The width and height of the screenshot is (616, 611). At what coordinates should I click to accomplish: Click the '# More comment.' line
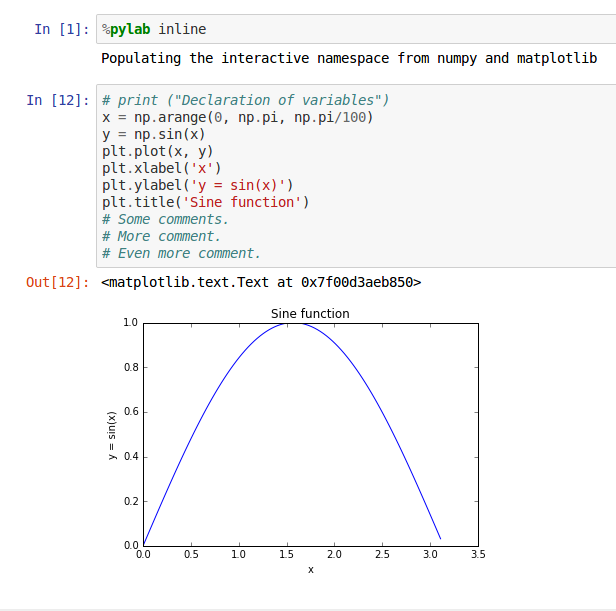[x=161, y=236]
